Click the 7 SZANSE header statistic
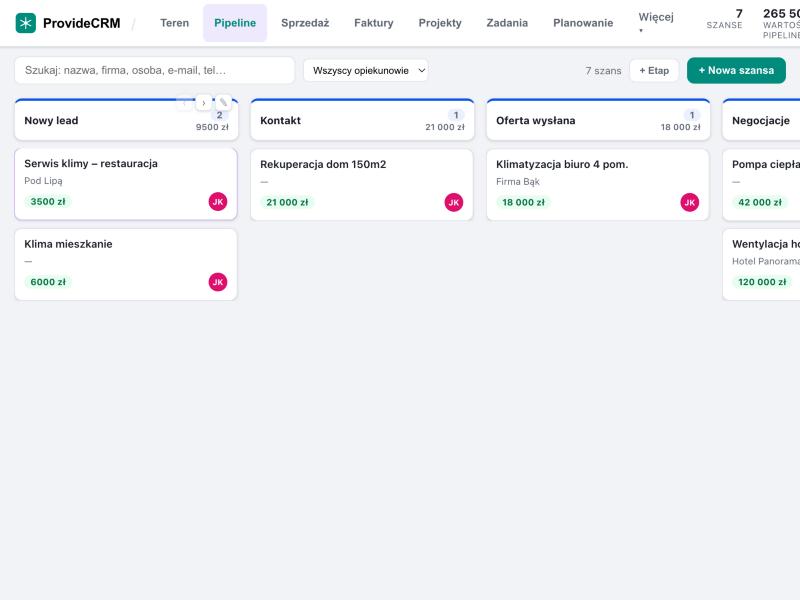 click(x=724, y=19)
